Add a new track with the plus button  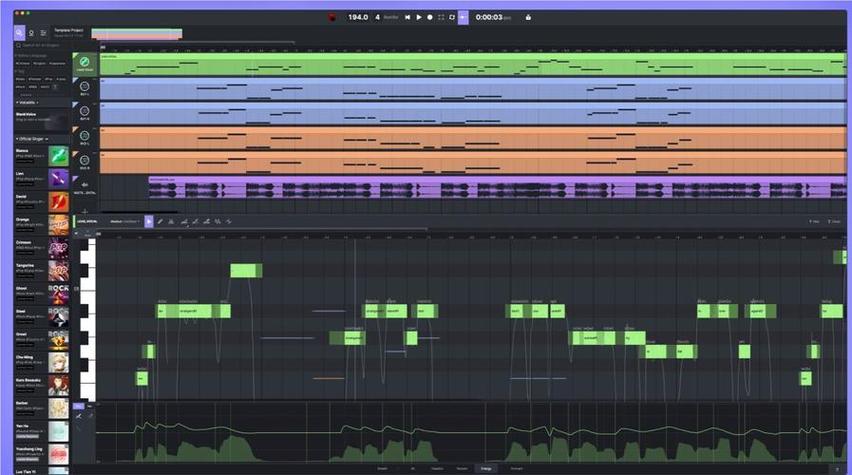[84, 211]
